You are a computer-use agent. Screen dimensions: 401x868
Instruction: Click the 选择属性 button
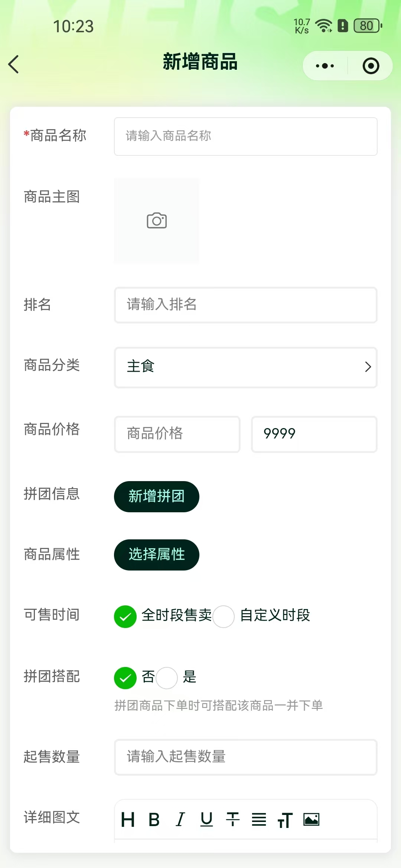[x=157, y=555]
